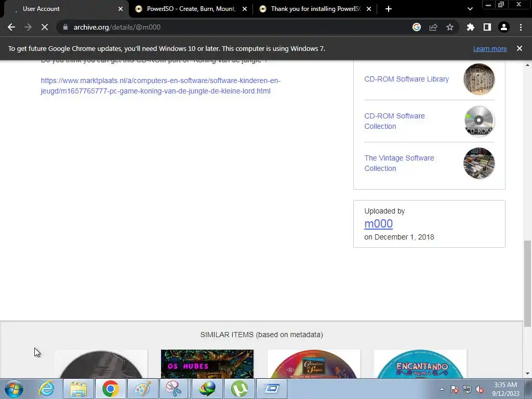Screen dimensions: 532x399
Task: Close the Thank you for installing tab
Action: point(369,9)
